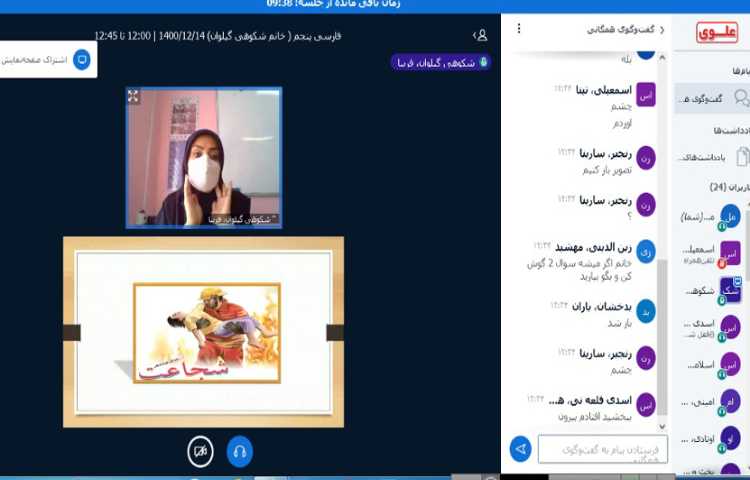Viewport: 750px width, 480px height.
Task: Click زین الدینی، مهشید avatar in chat
Action: (x=646, y=251)
